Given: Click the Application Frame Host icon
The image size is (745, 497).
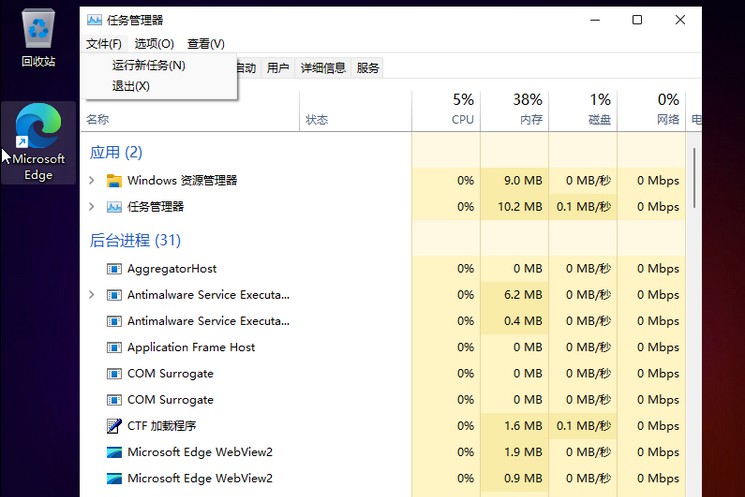Looking at the screenshot, I should tap(114, 347).
